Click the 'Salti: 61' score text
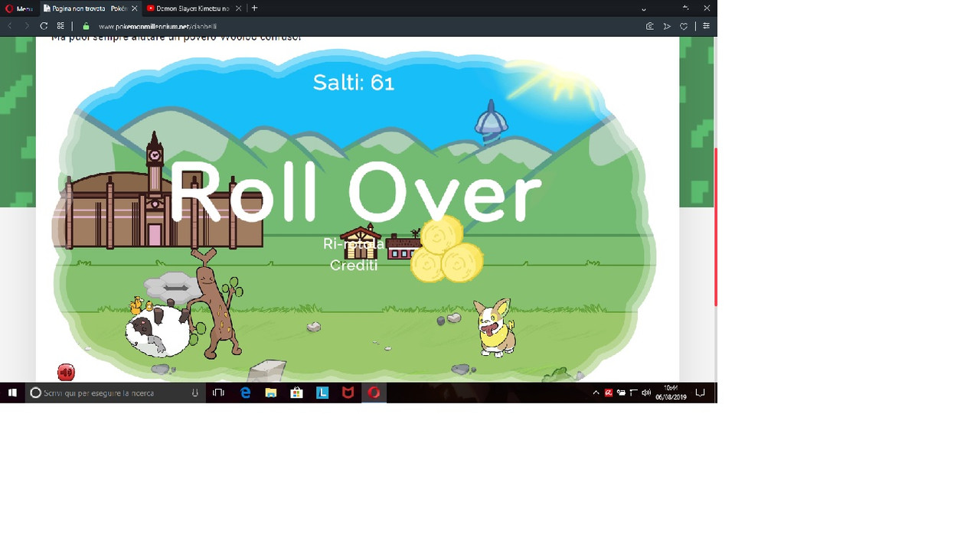 (354, 82)
